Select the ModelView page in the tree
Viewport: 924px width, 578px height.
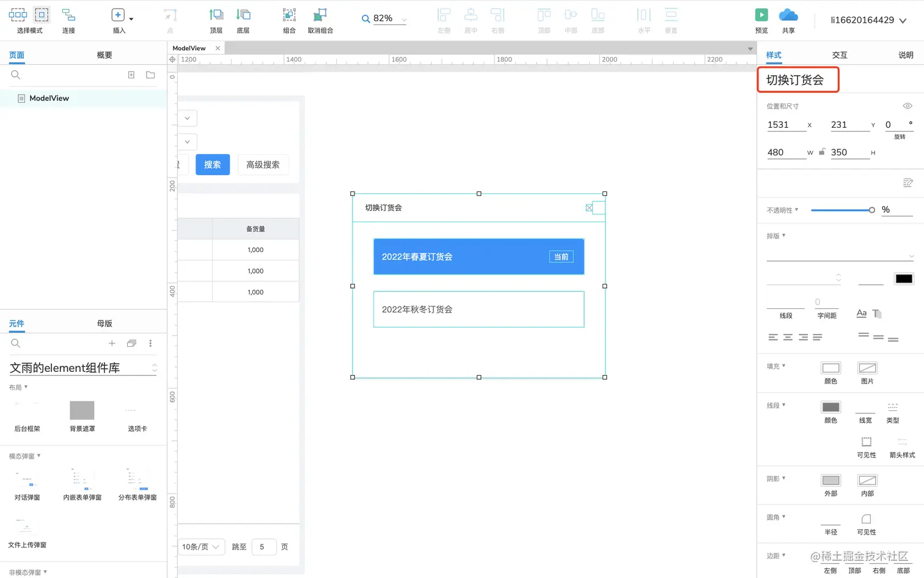[84, 98]
